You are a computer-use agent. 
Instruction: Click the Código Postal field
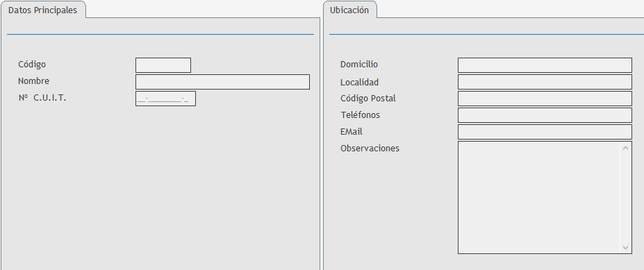[x=545, y=99]
